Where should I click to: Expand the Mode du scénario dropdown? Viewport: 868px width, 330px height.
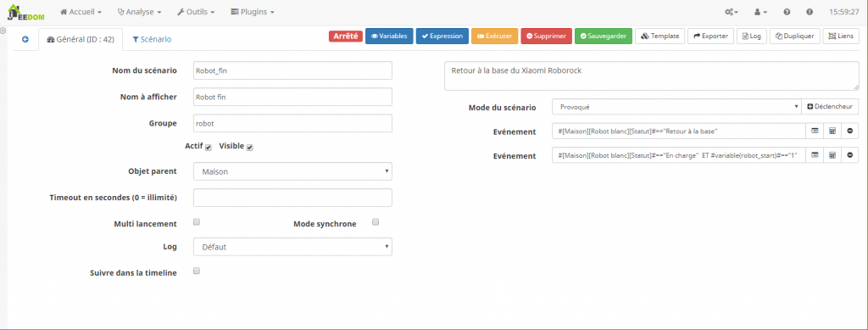click(x=676, y=106)
